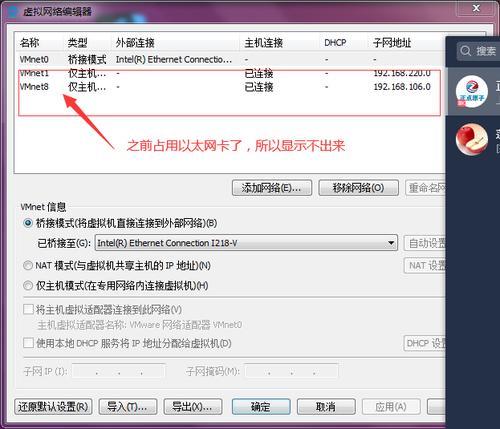Select the VMnet8 row in network list
This screenshot has height=429, width=500.
[x=230, y=87]
